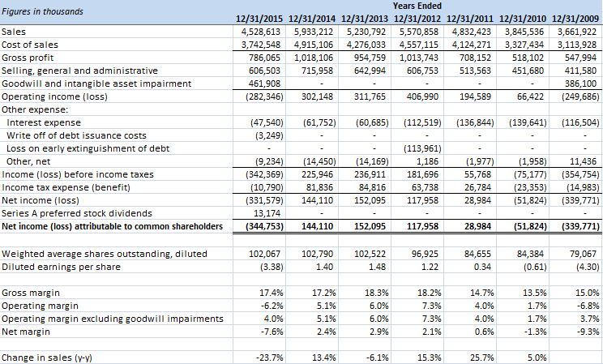
Task: Select Sales value 5,933,212
Action: pyautogui.click(x=314, y=32)
